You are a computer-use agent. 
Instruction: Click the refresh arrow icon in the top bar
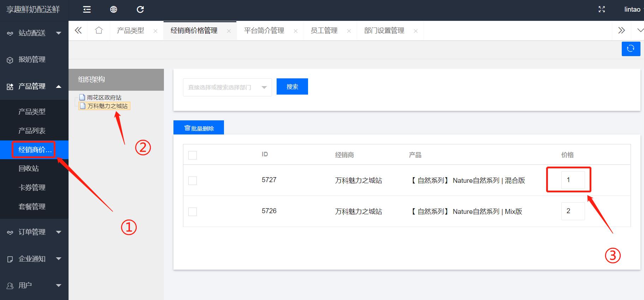(140, 10)
